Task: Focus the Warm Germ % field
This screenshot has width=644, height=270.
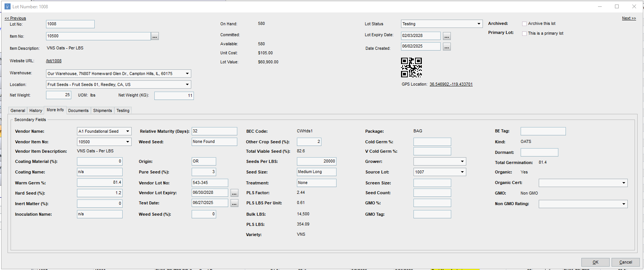Action: pos(100,183)
